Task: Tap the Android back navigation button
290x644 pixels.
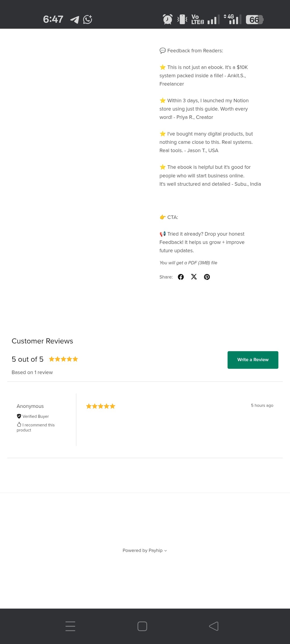Action: pos(214,626)
